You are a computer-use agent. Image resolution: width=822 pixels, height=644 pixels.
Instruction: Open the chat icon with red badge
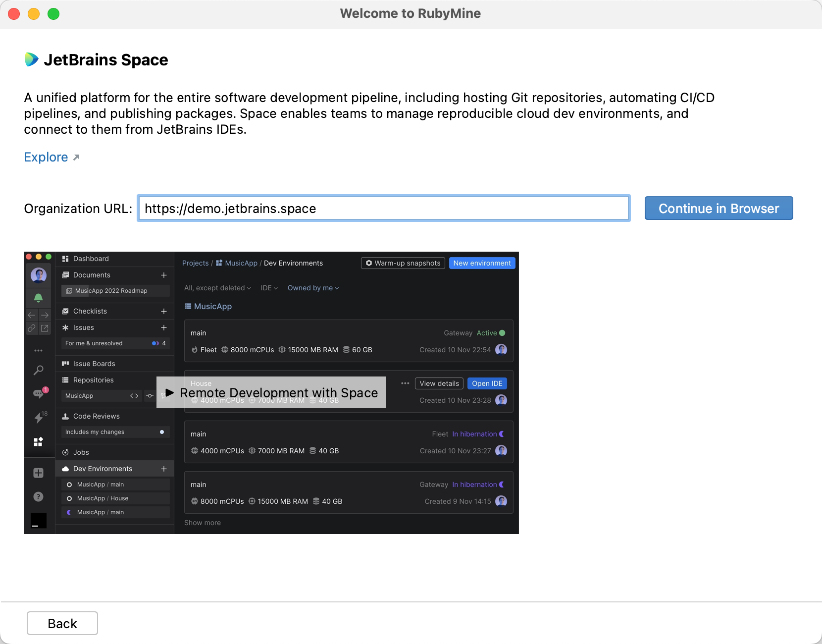[39, 393]
